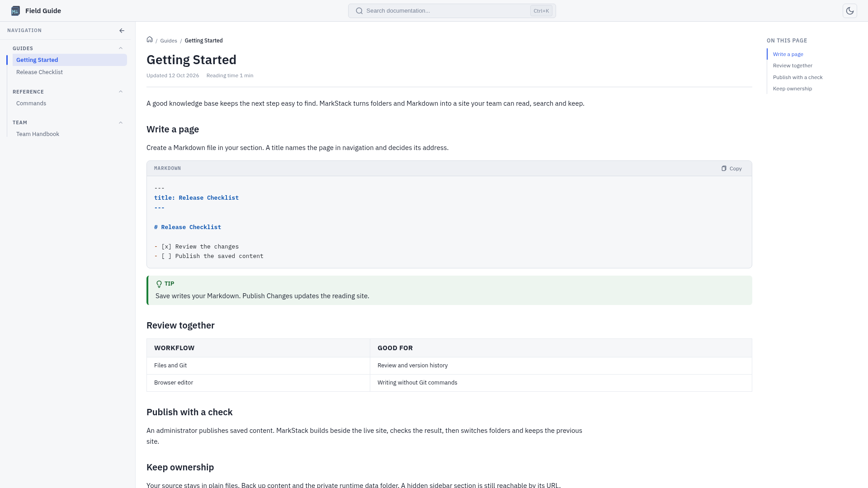The width and height of the screenshot is (868, 488).
Task: Click the NAVIGATION sidebar label
Action: [x=24, y=31]
